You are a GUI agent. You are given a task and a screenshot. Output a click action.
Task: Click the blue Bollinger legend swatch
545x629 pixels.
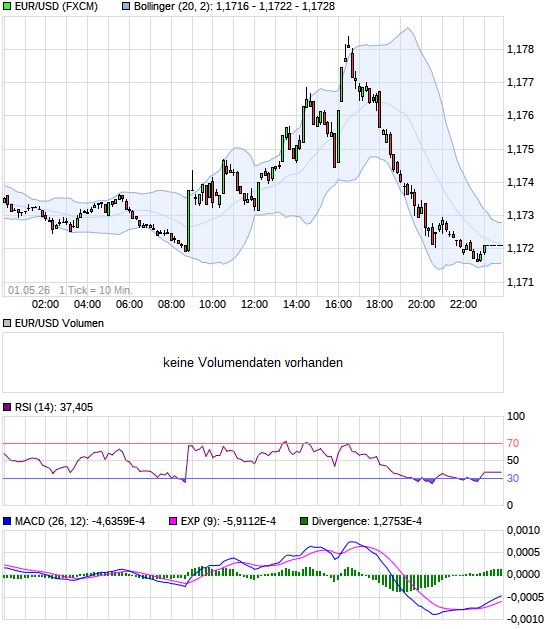(126, 6)
